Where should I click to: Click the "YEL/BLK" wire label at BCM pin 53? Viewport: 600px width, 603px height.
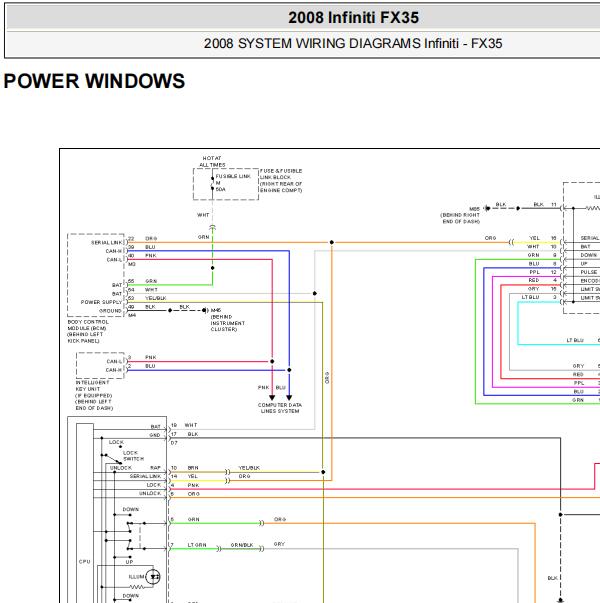click(156, 298)
